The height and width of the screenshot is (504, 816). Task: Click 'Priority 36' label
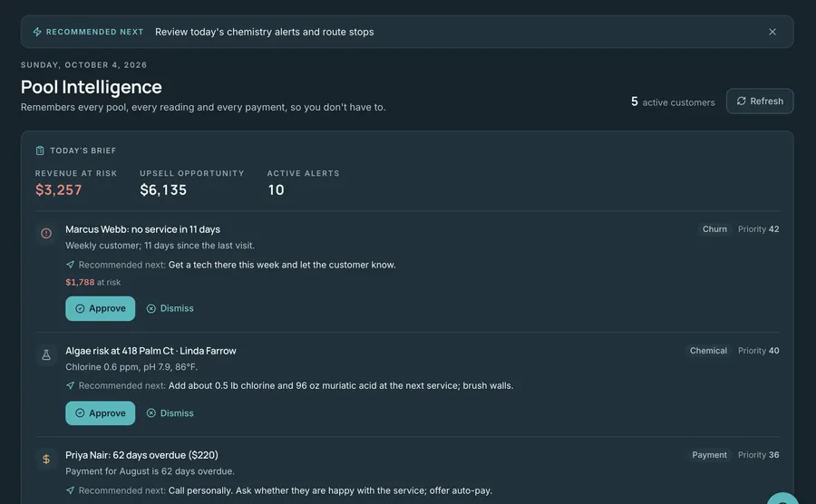758,454
